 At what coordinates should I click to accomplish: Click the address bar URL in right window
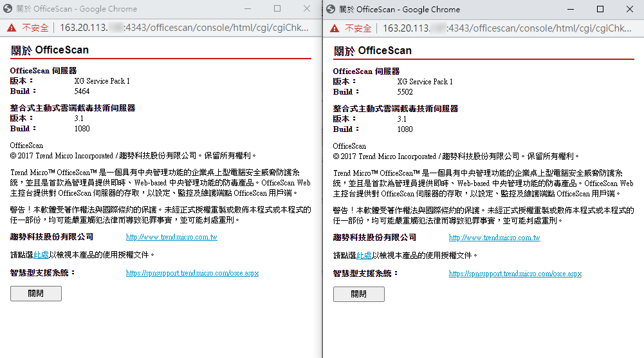tap(507, 28)
